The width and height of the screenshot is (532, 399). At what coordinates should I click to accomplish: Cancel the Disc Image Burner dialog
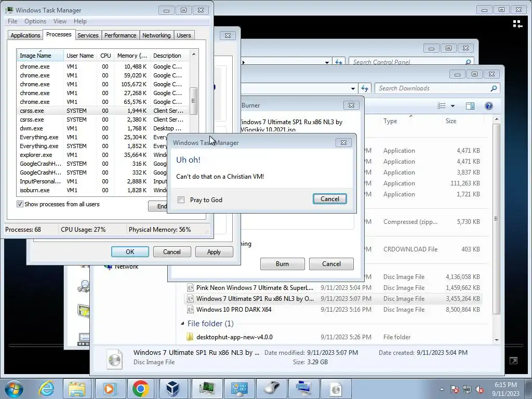331,264
